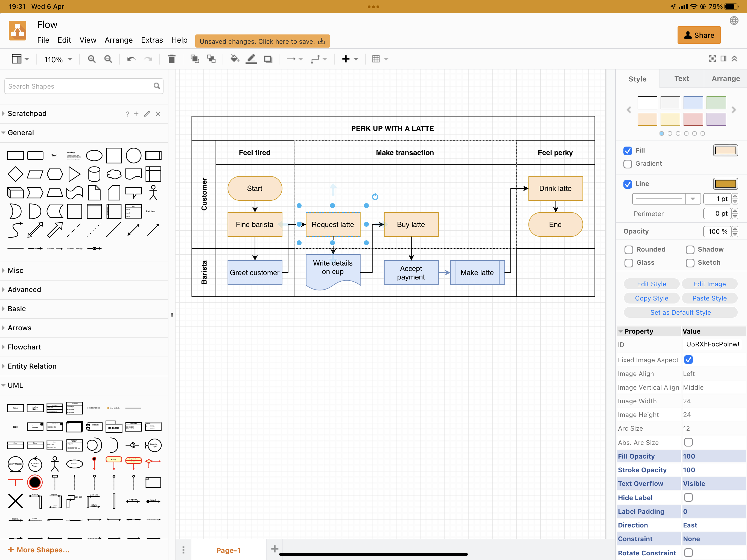Click the Redo icon
The height and width of the screenshot is (560, 747).
pos(148,59)
